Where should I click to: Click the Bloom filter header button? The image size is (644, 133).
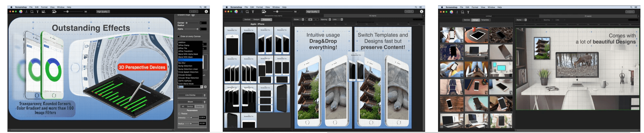coord(190,102)
